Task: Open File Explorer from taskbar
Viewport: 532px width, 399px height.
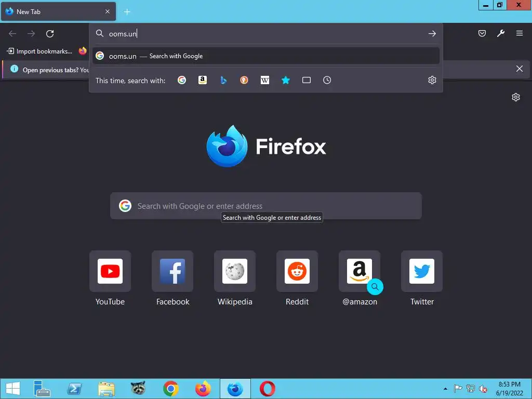Action: [x=106, y=389]
